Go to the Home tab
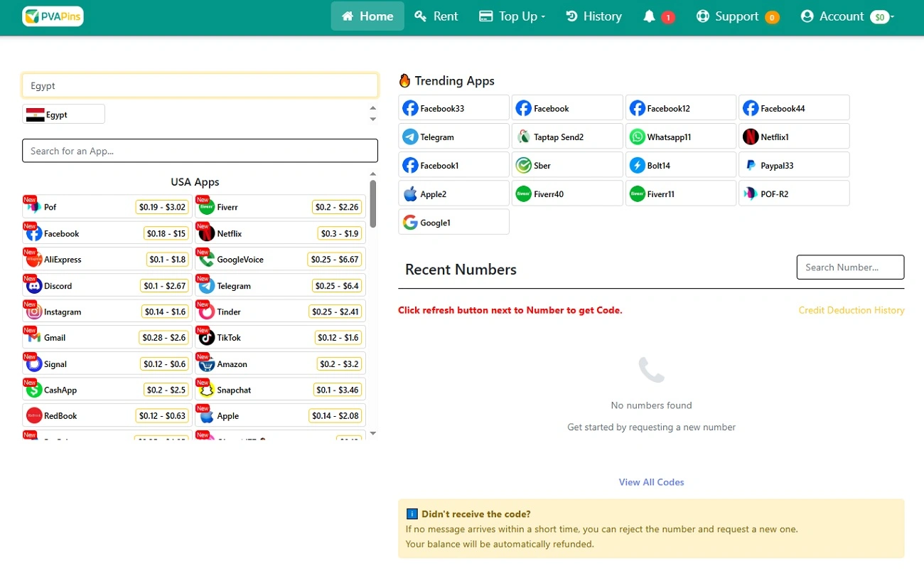The height and width of the screenshot is (569, 924). click(367, 16)
